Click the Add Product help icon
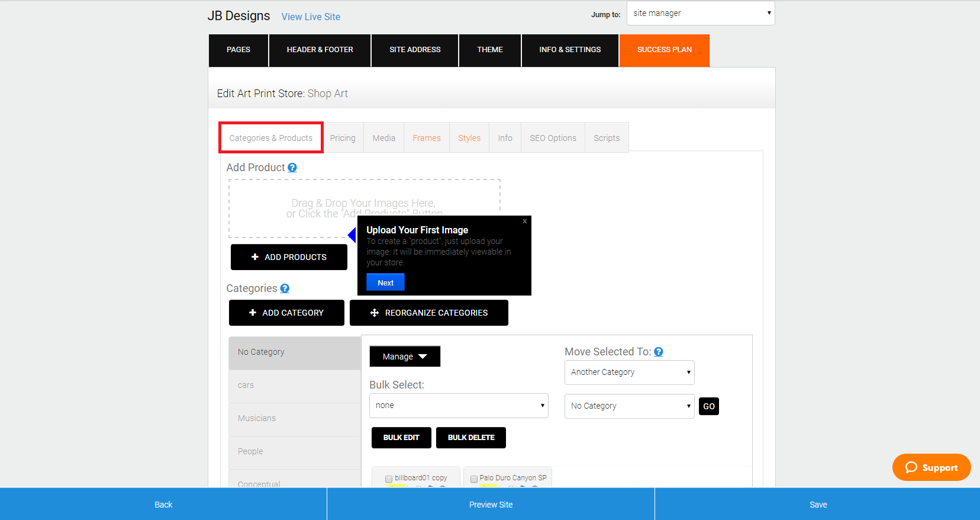Viewport: 980px width, 520px height. 292,168
